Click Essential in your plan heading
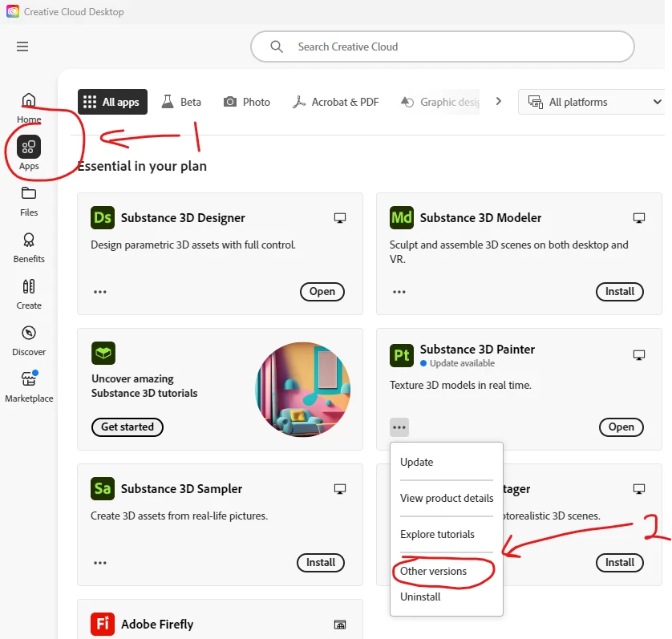 142,166
